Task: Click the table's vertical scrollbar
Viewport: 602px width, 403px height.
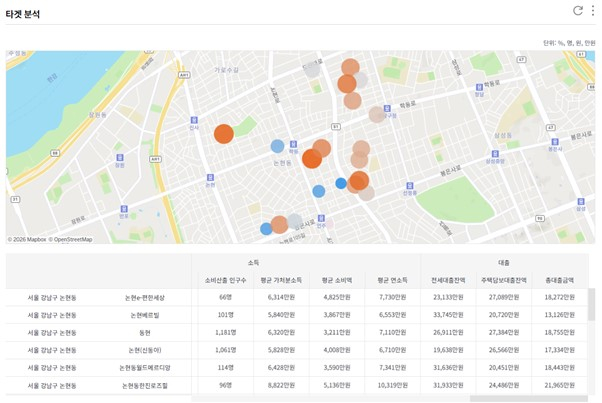Action: click(x=591, y=305)
